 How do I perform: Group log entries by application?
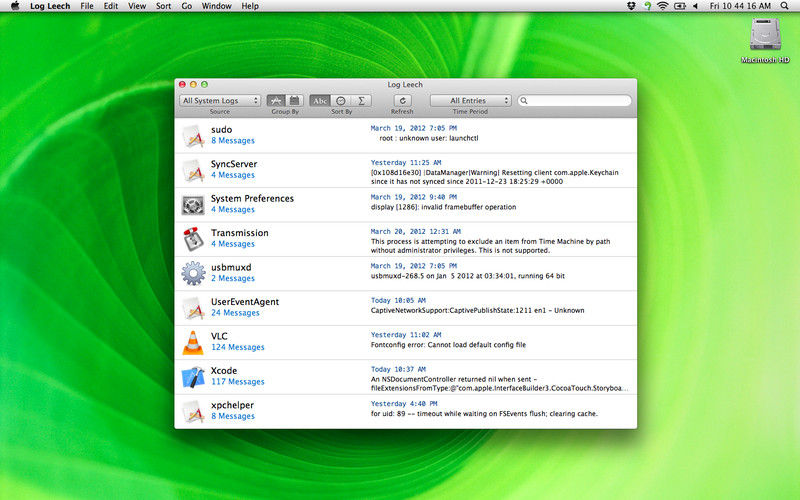(x=276, y=101)
